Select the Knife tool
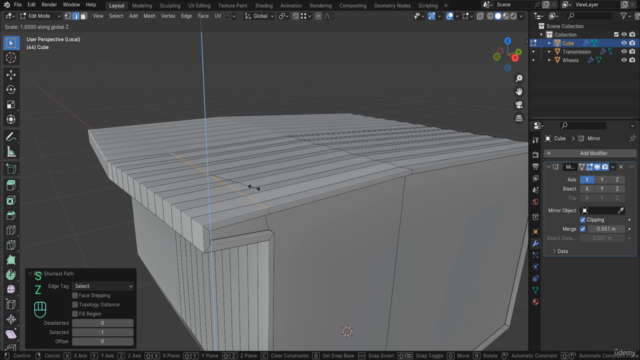Screen dimensions: 640x360 coord(11,245)
